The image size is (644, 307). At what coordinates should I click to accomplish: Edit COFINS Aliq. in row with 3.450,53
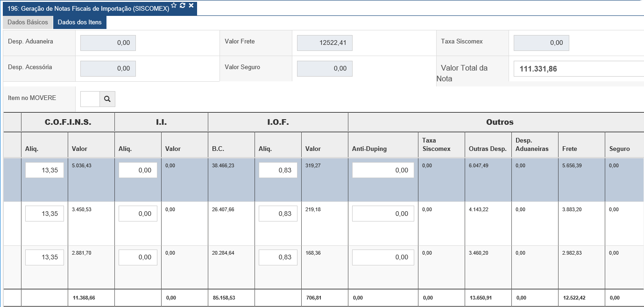click(44, 214)
